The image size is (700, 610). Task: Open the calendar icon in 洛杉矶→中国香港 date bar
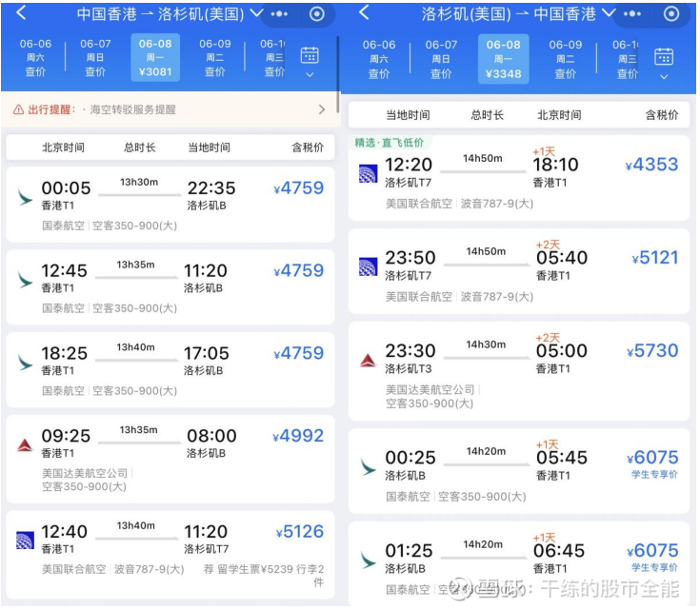(664, 61)
